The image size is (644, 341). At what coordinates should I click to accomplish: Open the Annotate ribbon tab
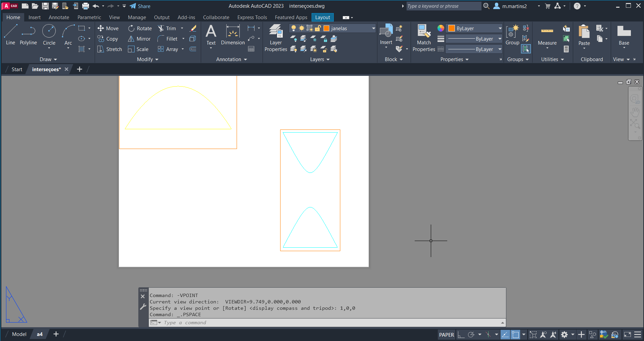[x=59, y=17]
